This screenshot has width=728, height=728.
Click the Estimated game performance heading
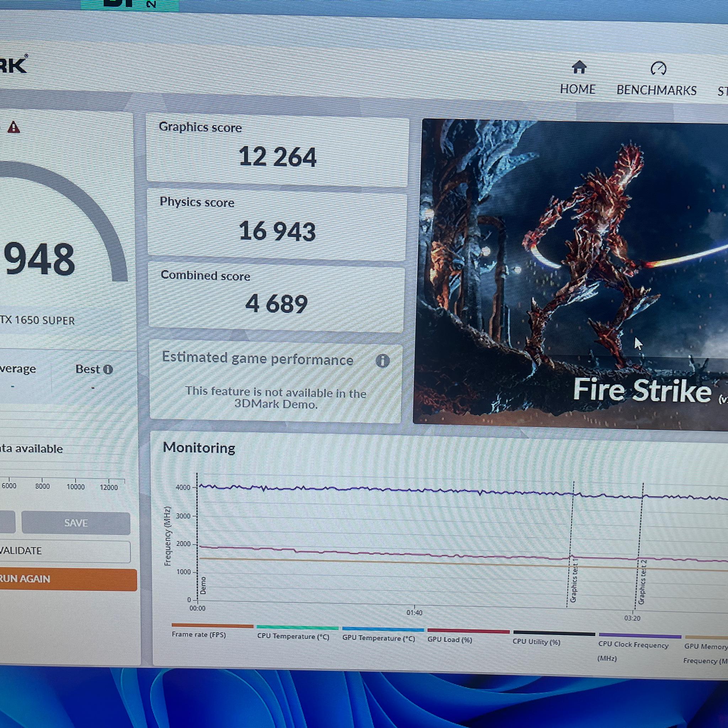(x=258, y=358)
